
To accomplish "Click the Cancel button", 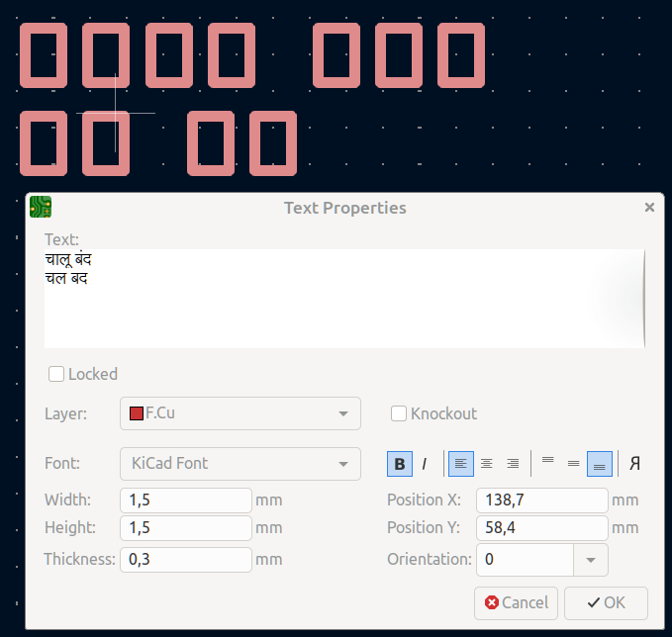I will (x=517, y=602).
